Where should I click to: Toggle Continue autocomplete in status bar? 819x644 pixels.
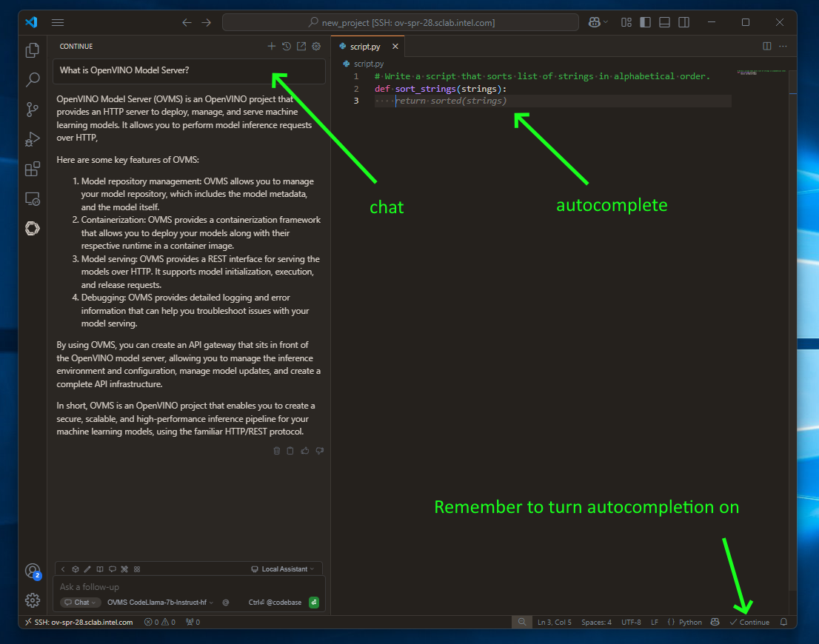[x=749, y=623]
